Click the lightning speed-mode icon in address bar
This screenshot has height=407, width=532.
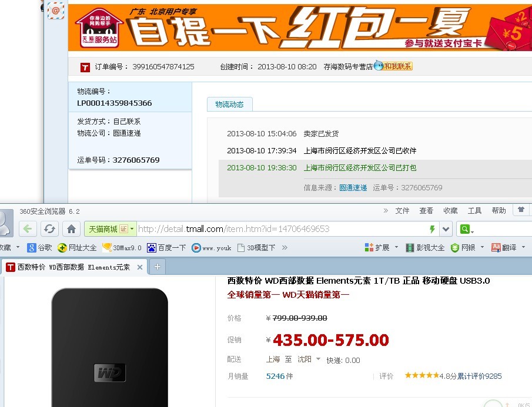[432, 228]
